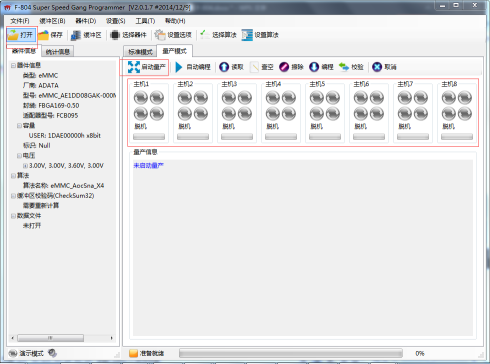
Task: Select the FBGA169-0.50 package row
Action: coord(51,105)
